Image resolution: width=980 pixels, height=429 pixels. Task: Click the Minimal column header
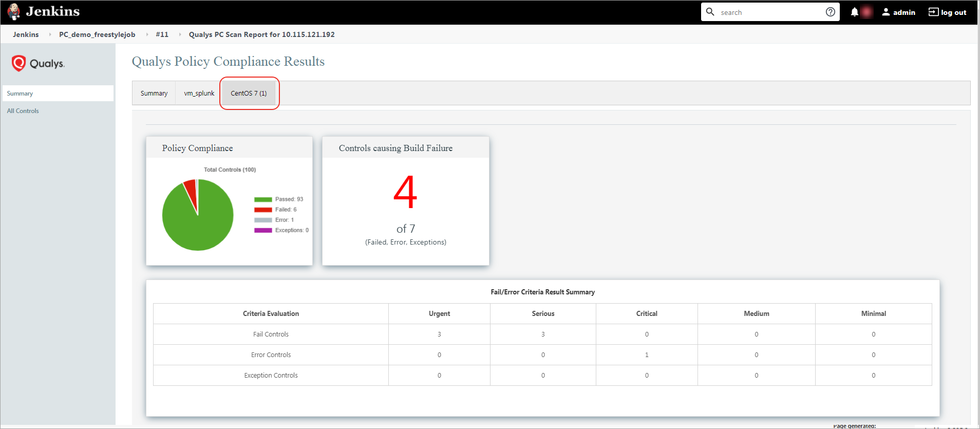click(x=874, y=313)
